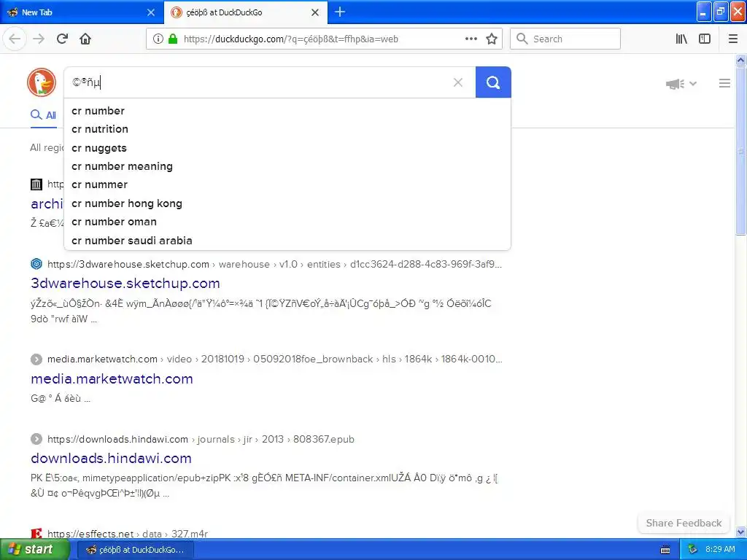Open the DuckDuckGo megaphone announcements

click(x=675, y=84)
